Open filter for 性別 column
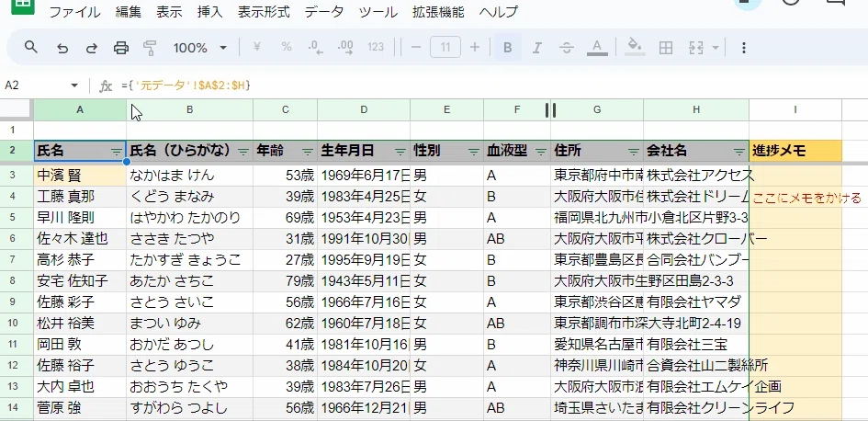Image resolution: width=868 pixels, height=421 pixels. [474, 152]
